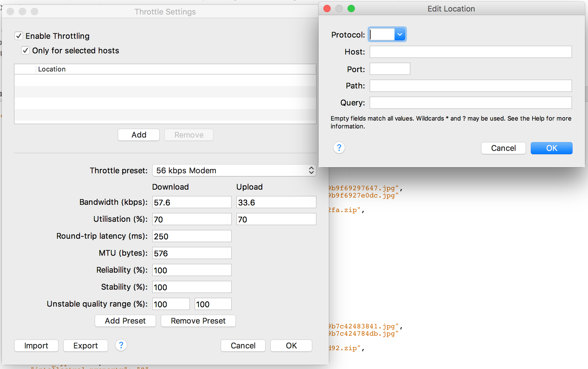Focus the Host input field
Viewport: 588px width, 369px height.
point(470,52)
